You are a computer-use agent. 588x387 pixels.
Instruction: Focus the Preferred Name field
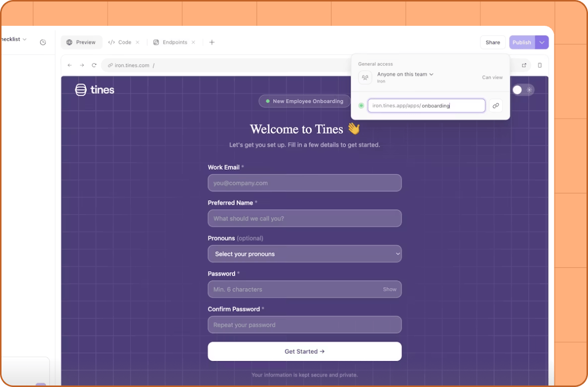pyautogui.click(x=304, y=218)
